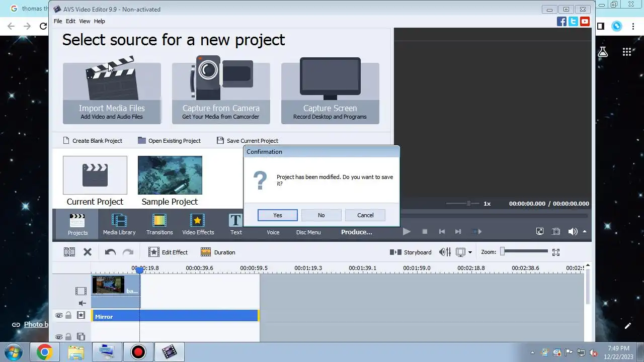Create Blank Project
Screen dimensions: 644x362
click(93, 141)
